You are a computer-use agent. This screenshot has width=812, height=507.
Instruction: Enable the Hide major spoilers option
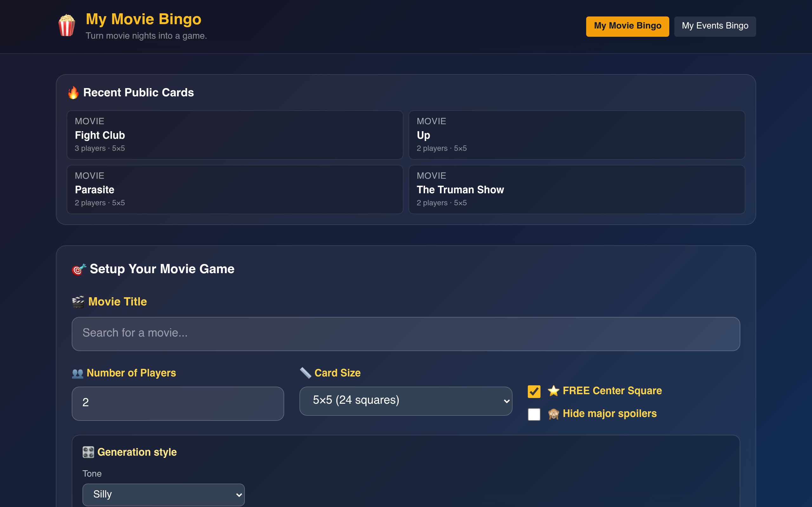pyautogui.click(x=534, y=414)
